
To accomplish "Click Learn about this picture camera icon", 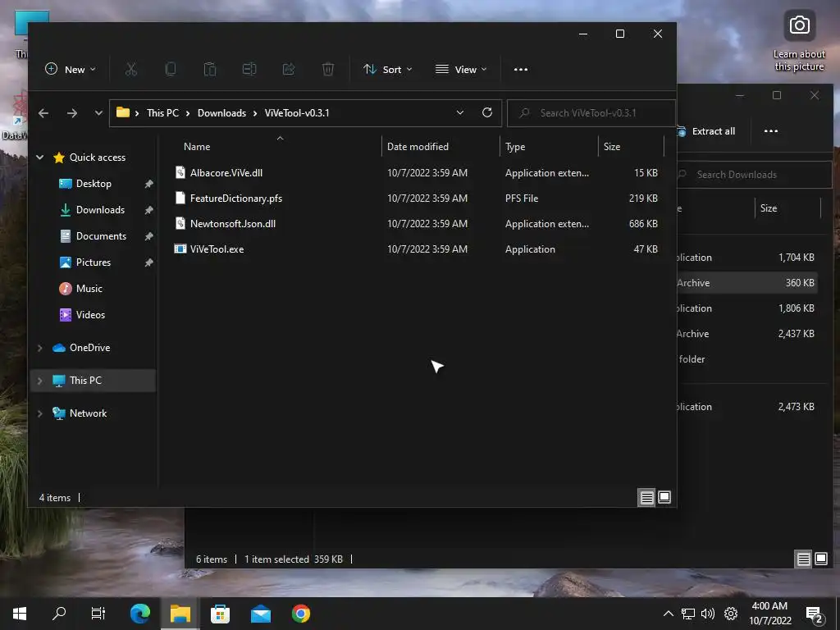I will tap(799, 25).
